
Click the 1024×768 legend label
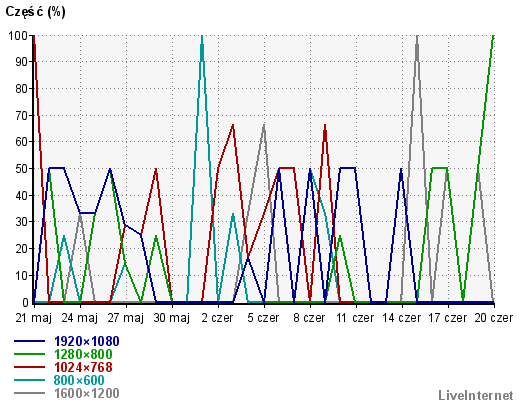(x=83, y=367)
